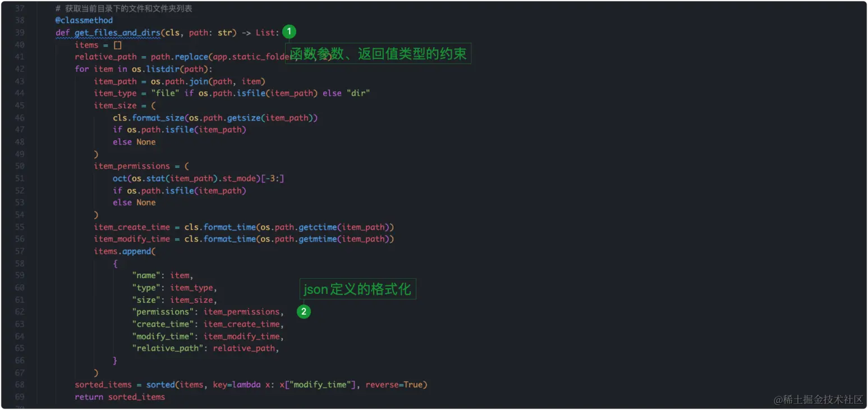Click line number 45 in the gutter

click(20, 105)
